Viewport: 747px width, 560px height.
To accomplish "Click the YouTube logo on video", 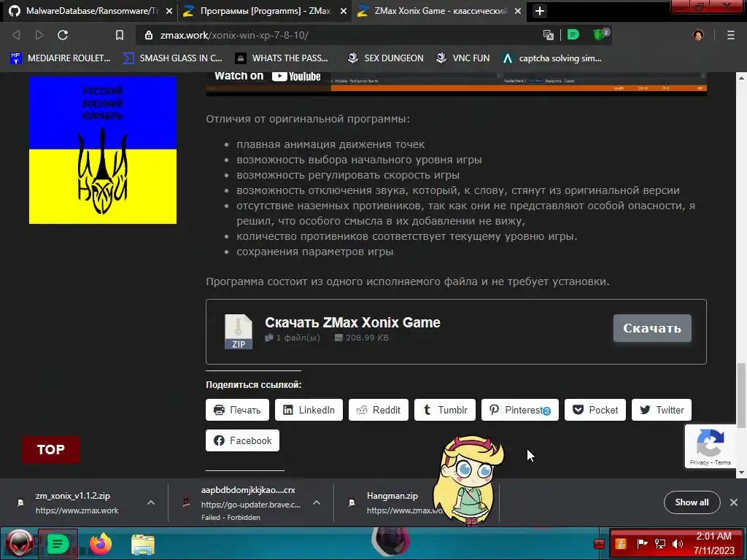I will click(296, 76).
